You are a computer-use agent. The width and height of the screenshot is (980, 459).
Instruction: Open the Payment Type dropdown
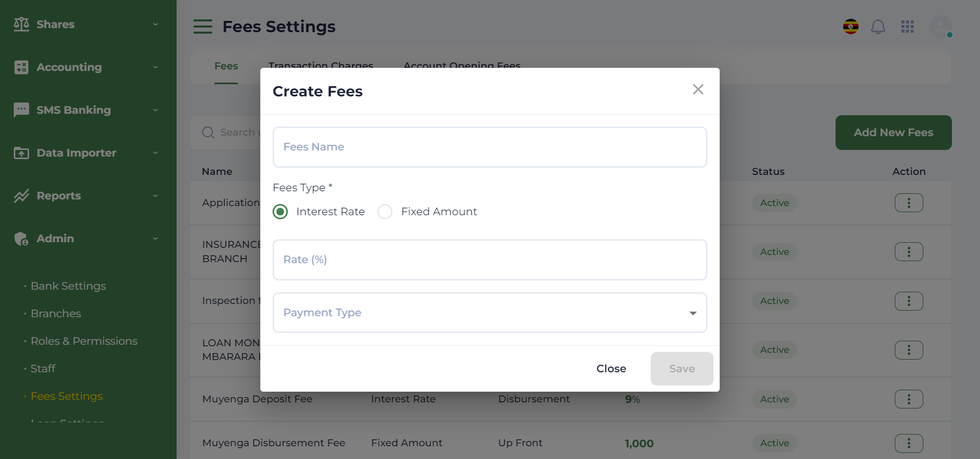click(489, 313)
